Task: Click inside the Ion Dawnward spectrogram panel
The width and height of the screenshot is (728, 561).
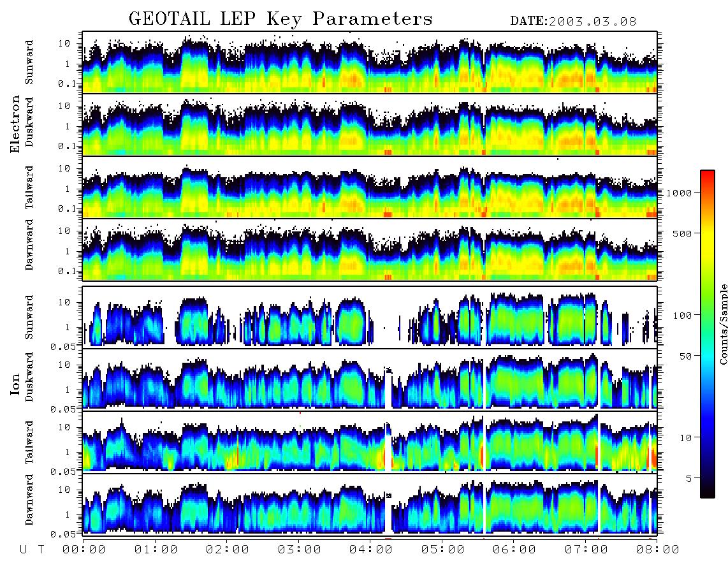Action: click(370, 504)
